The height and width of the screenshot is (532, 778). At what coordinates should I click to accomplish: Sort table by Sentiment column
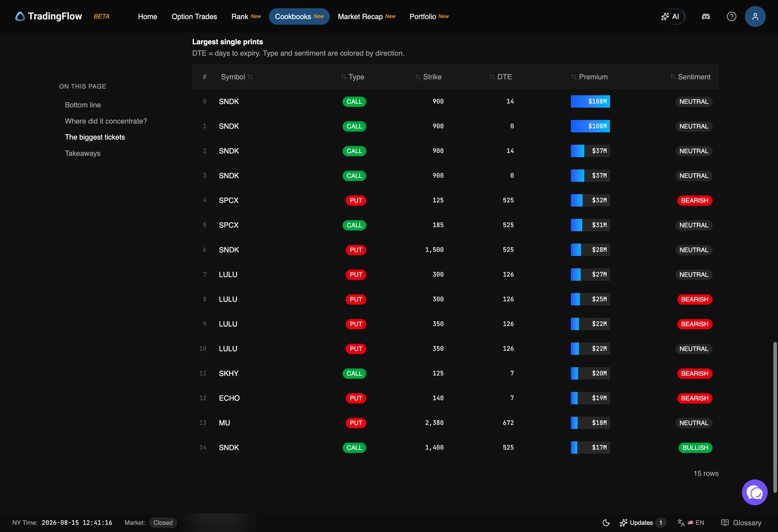[690, 77]
